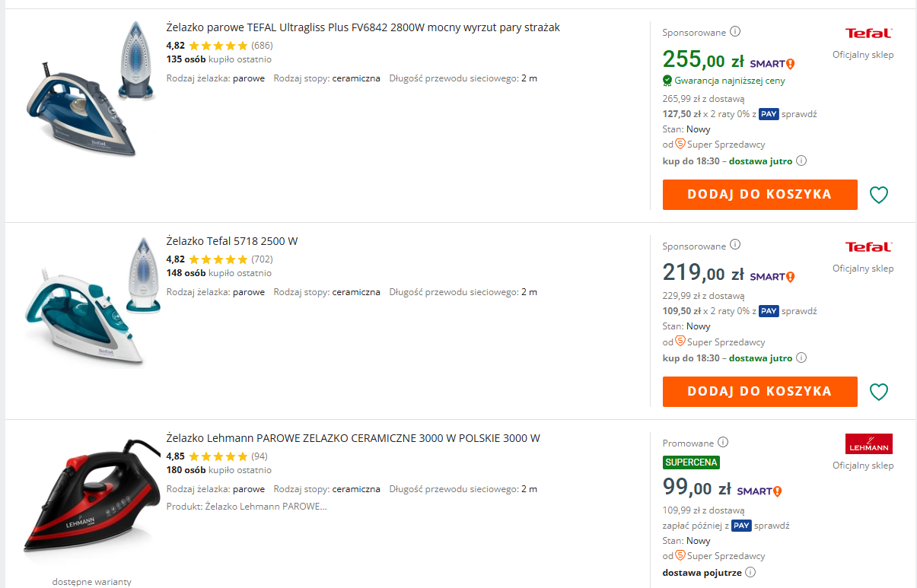917x588 pixels.
Task: Click Tefal logo on Ultragliss listing
Action: 868,33
